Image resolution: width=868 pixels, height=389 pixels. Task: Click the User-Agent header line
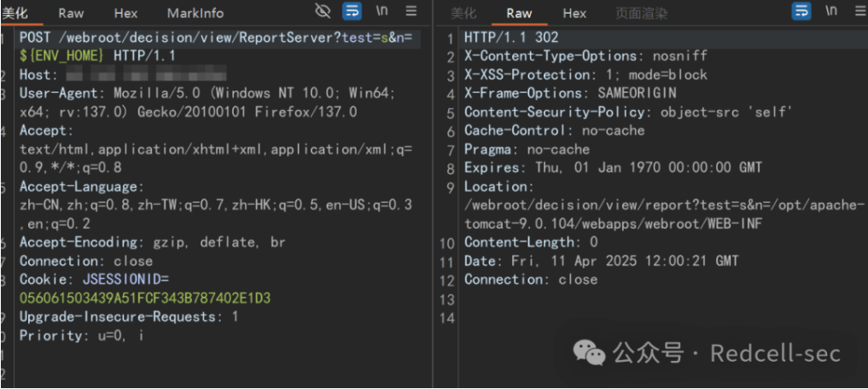(x=207, y=93)
